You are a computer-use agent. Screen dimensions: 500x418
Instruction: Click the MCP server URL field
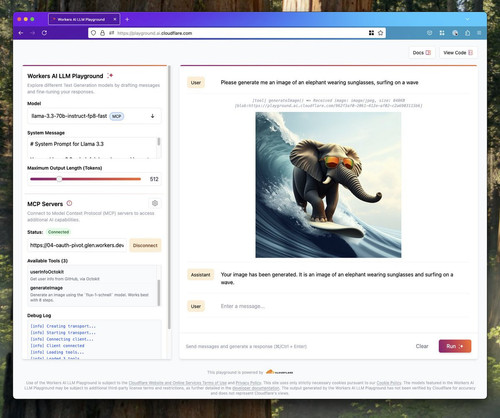77,245
